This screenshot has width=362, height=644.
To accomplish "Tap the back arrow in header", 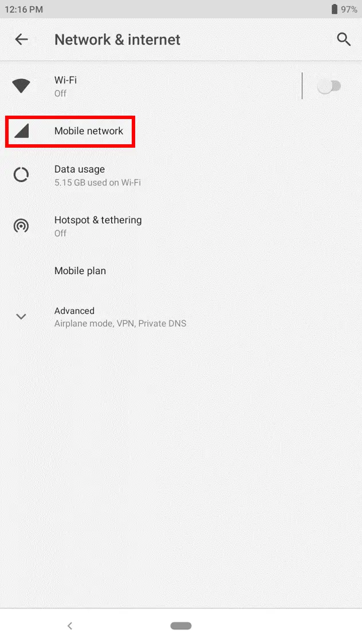I will (21, 39).
